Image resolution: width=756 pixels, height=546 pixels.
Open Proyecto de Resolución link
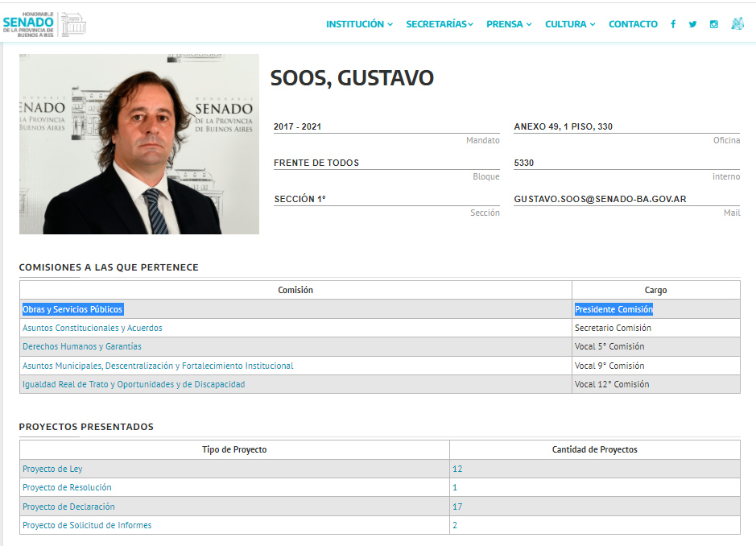[67, 487]
